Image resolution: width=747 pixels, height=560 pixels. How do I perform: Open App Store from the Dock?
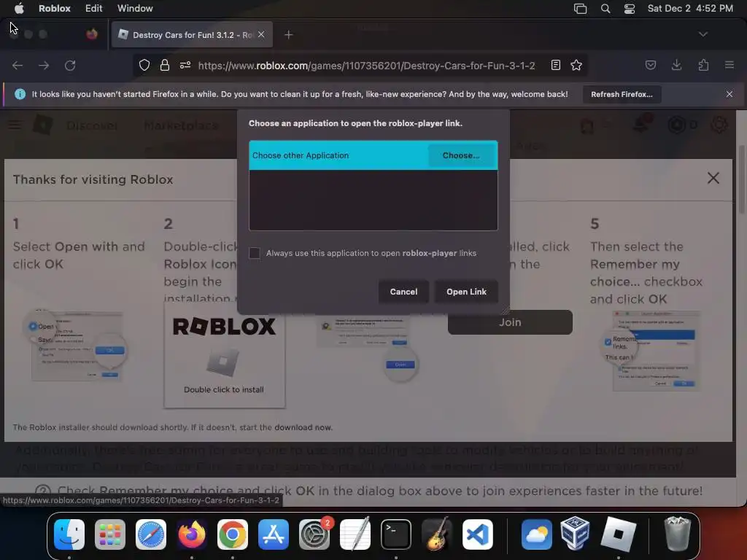click(274, 534)
